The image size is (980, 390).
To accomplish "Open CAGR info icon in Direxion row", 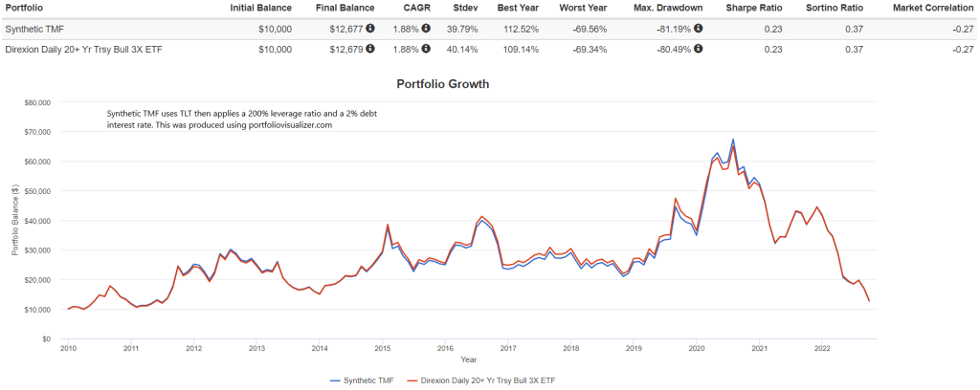I will pyautogui.click(x=426, y=48).
